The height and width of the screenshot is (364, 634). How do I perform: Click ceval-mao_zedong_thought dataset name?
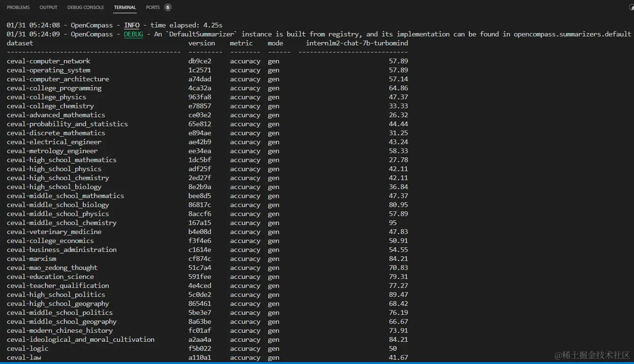[x=52, y=268]
